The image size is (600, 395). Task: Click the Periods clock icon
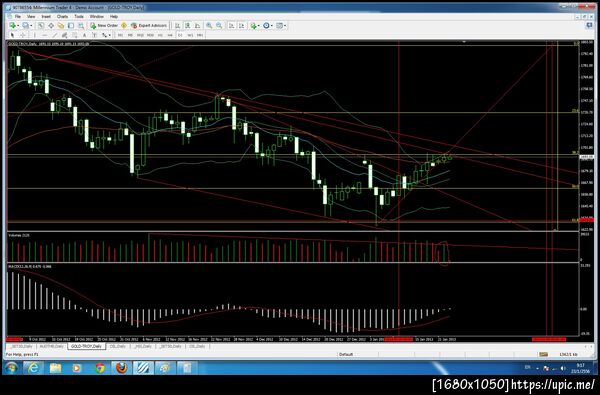pos(266,26)
